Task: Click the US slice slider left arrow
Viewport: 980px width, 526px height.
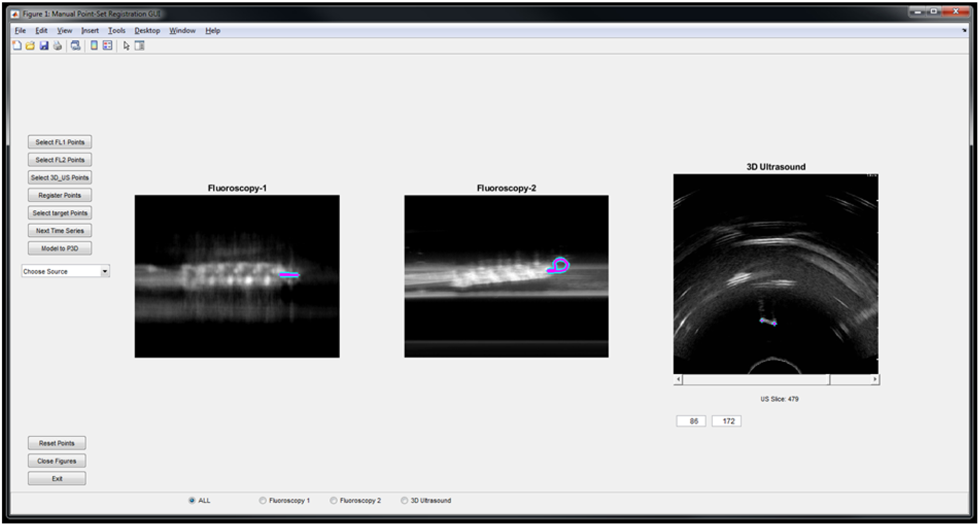Action: click(678, 380)
